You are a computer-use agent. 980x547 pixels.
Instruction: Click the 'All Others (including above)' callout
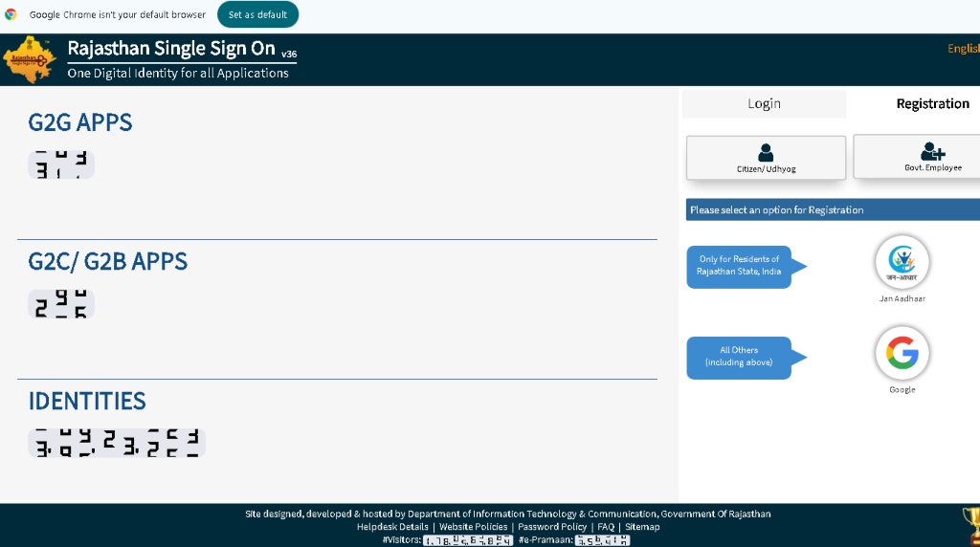[746, 358]
